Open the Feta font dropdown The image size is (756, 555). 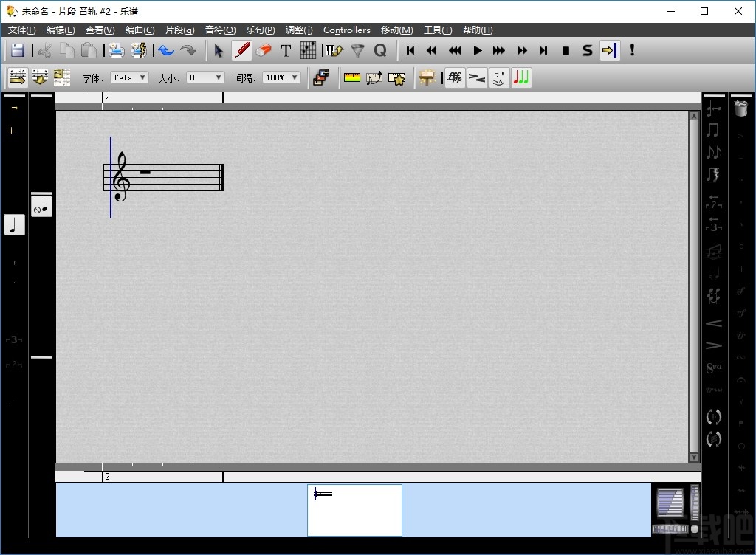click(x=129, y=77)
